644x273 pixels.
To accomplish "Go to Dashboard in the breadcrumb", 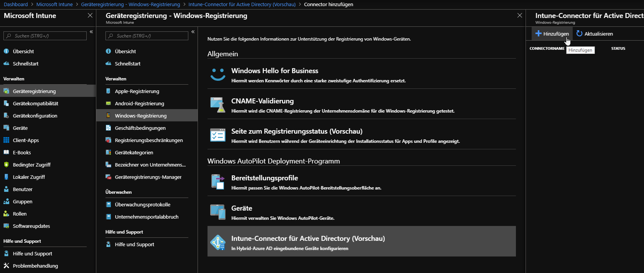I will click(x=16, y=4).
